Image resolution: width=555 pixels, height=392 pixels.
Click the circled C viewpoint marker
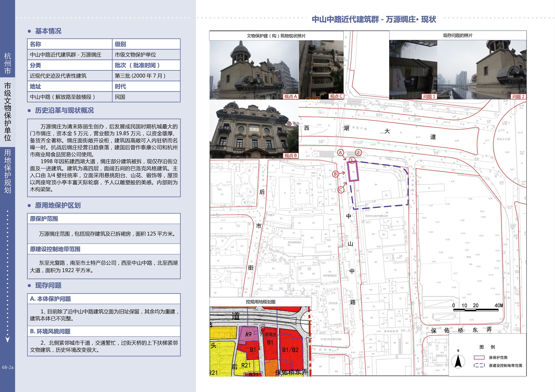click(341, 190)
